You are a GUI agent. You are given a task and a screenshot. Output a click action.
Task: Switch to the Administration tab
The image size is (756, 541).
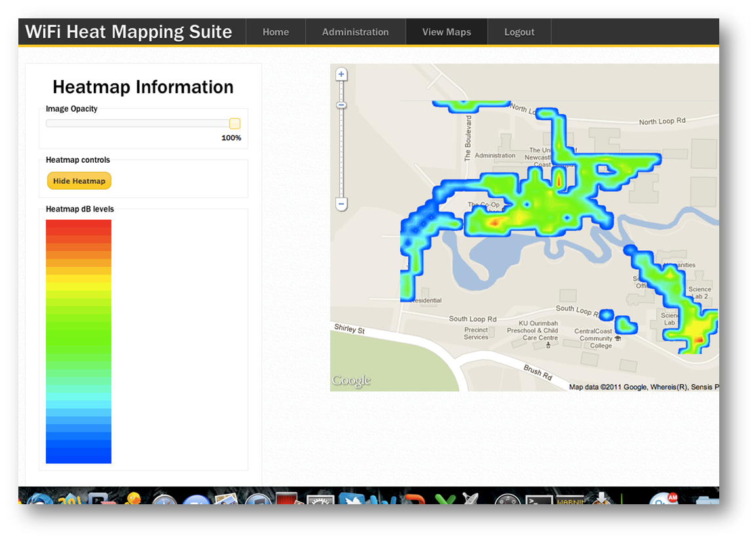[355, 32]
